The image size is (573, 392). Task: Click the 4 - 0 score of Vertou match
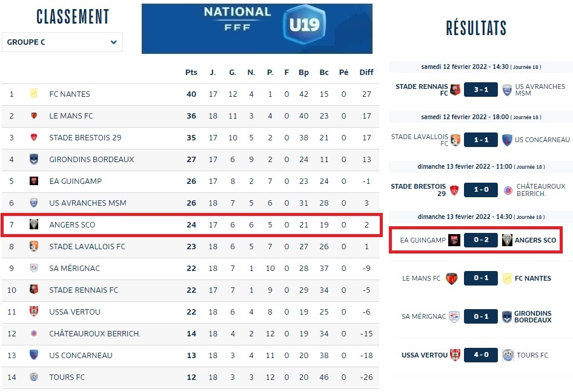(x=481, y=355)
